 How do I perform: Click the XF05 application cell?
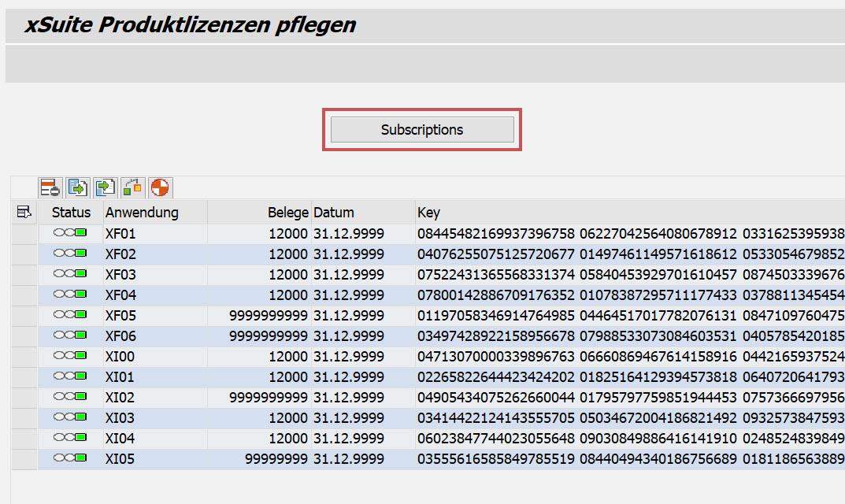click(x=120, y=316)
